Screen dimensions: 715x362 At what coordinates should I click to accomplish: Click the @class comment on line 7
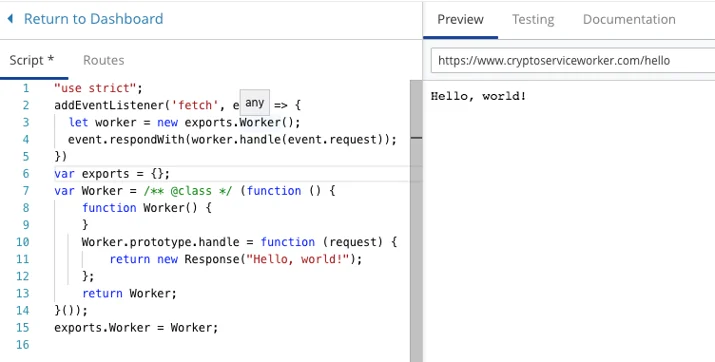pos(202,191)
